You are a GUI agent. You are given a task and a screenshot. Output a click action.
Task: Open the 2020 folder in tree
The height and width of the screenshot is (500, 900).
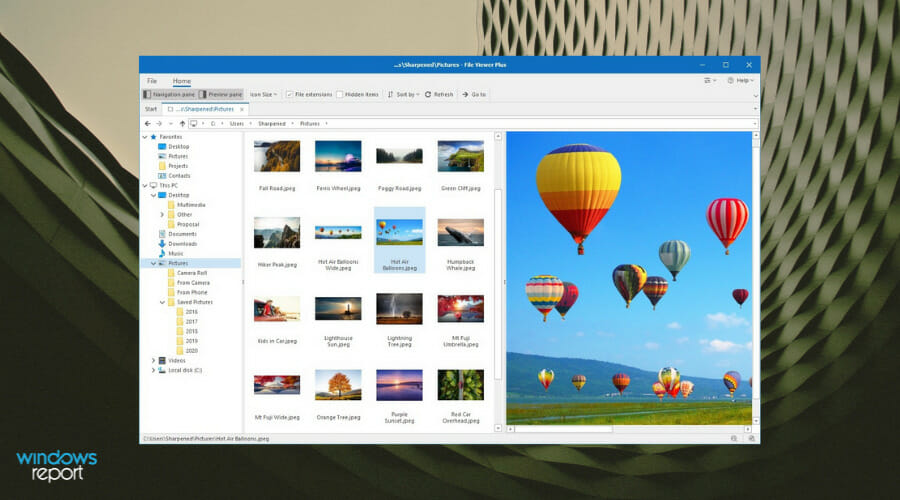(x=187, y=351)
